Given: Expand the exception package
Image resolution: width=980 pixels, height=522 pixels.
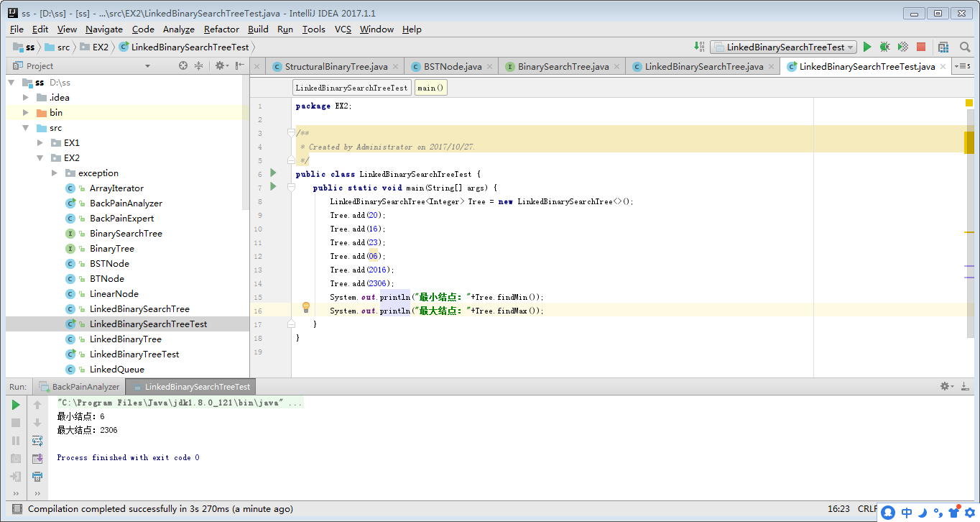Looking at the screenshot, I should [55, 173].
